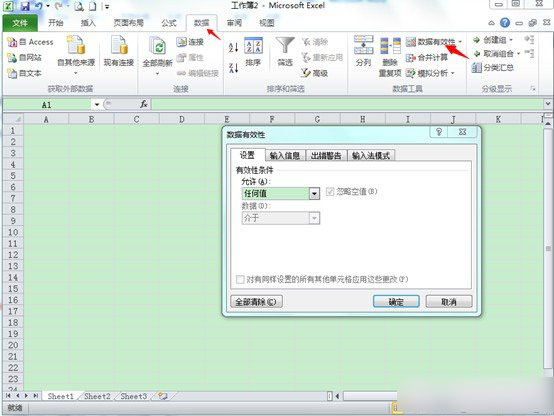
Task: Expand the Name Box dropdown arrow
Action: click(96, 105)
